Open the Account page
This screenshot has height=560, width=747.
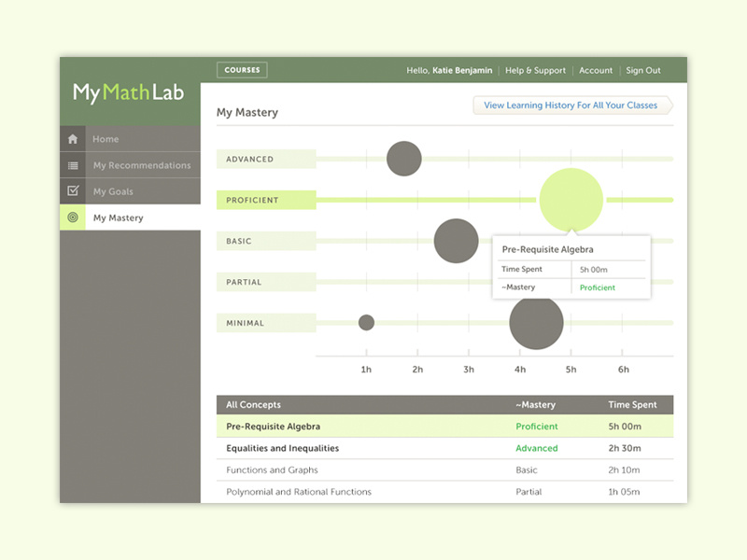tap(596, 70)
